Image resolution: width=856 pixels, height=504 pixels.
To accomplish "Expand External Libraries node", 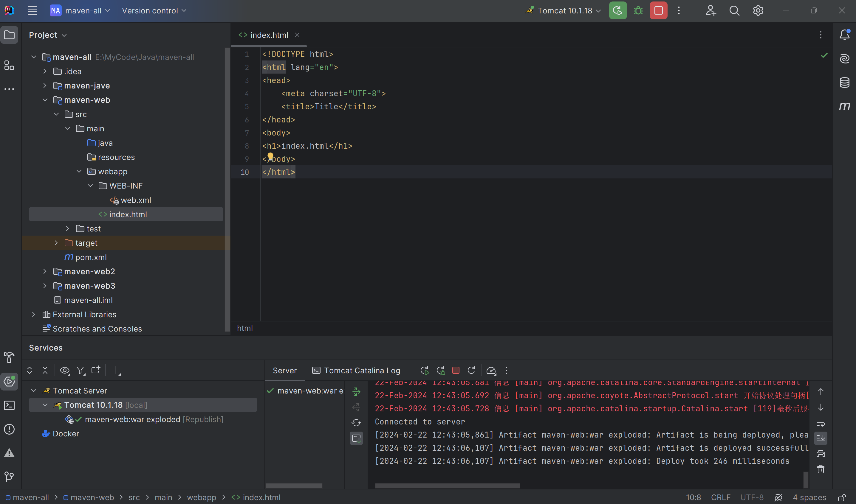I will point(33,315).
